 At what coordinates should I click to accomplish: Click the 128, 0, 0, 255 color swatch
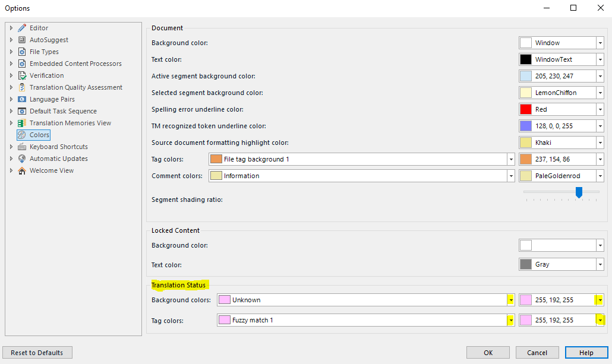click(526, 126)
